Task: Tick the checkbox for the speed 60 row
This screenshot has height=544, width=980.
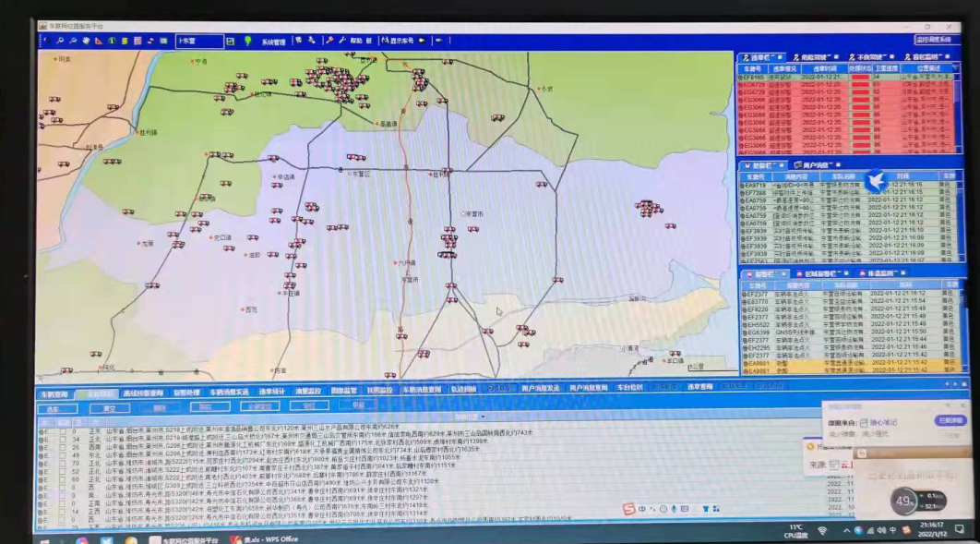Action: (63, 479)
